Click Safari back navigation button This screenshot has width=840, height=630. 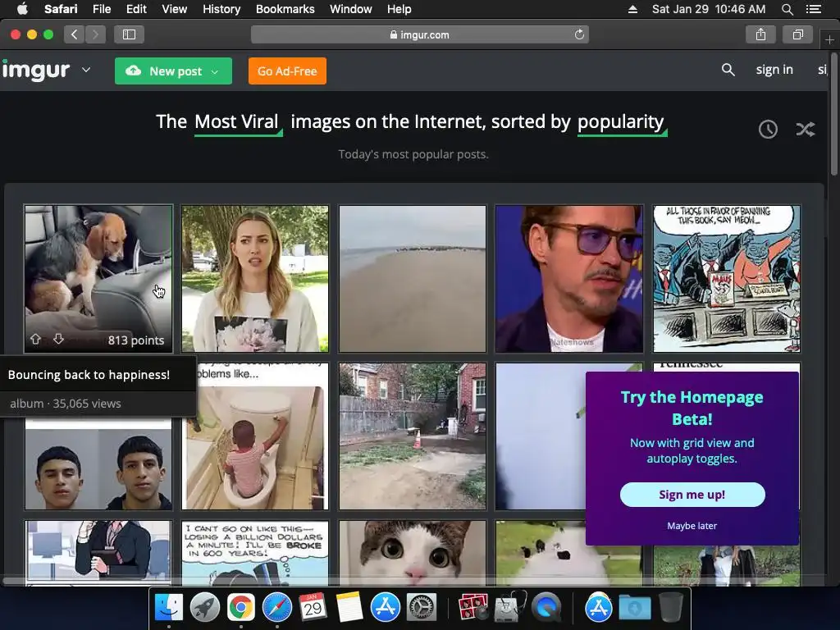click(x=74, y=34)
